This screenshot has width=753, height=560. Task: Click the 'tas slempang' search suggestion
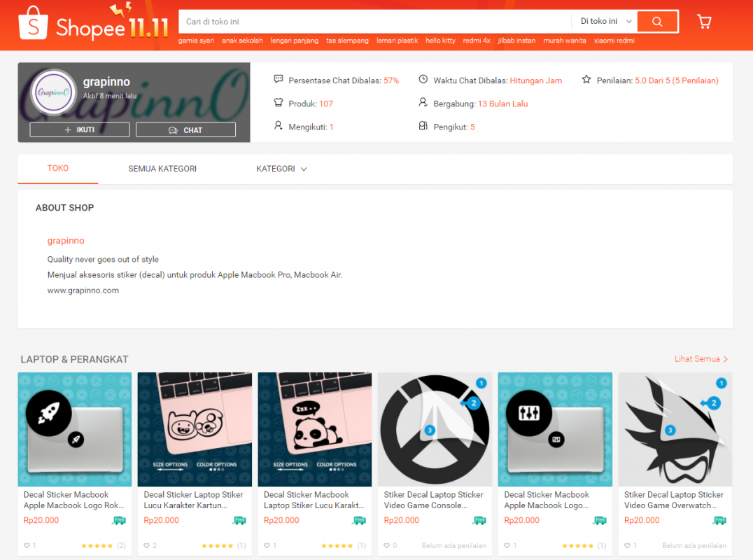coord(347,41)
